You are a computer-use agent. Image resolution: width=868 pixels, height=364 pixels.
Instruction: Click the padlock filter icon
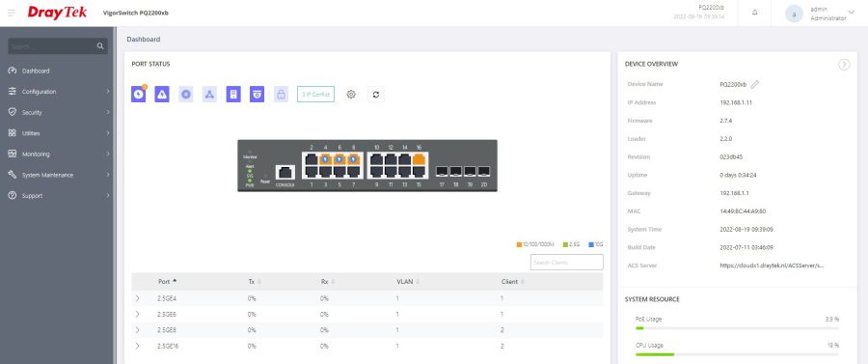[281, 95]
